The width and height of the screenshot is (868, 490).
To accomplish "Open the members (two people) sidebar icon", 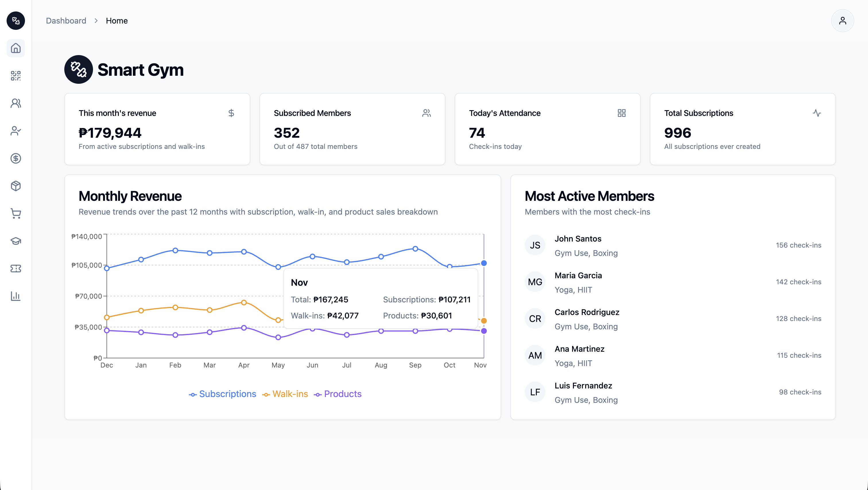I will pos(15,103).
